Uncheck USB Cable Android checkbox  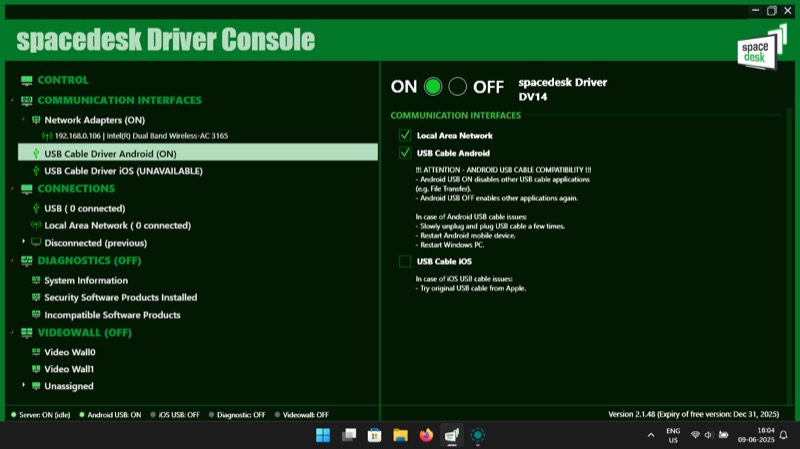pos(405,153)
